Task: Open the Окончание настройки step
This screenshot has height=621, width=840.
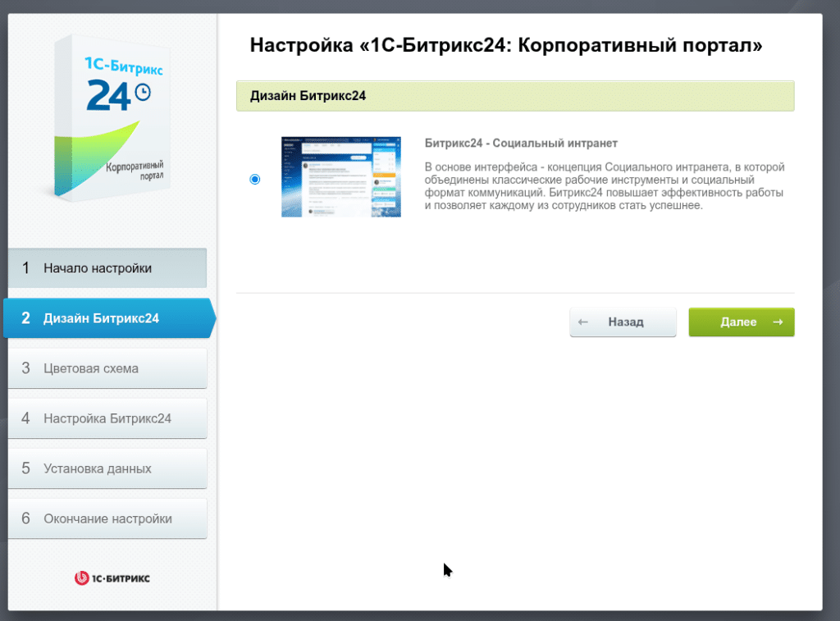Action: point(107,518)
